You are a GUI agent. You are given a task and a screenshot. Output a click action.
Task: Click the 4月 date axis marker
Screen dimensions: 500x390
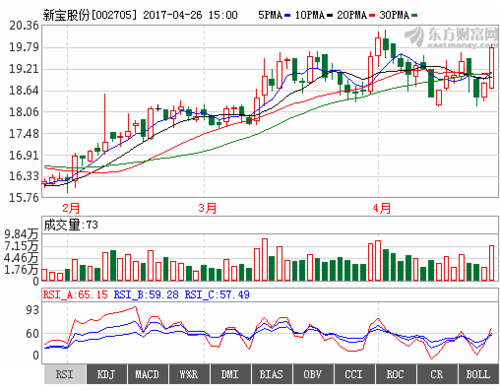(382, 208)
